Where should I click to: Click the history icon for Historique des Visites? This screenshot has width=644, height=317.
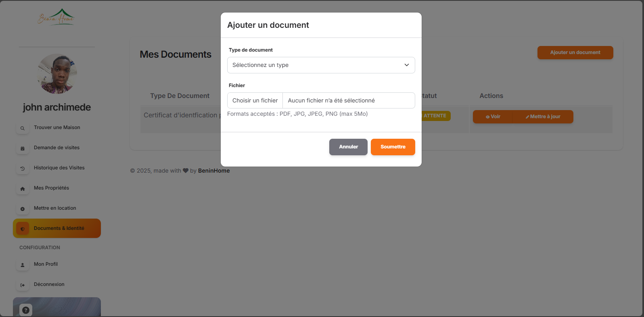click(23, 169)
